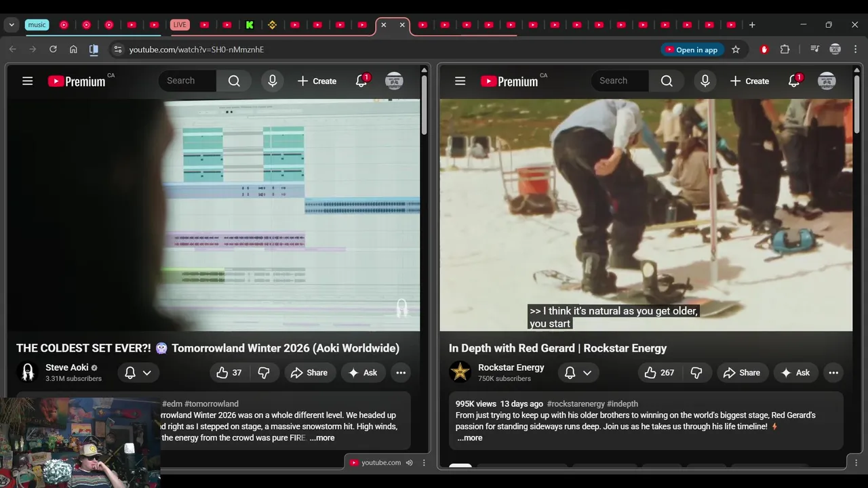The height and width of the screenshot is (488, 868).
Task: Mute the left pane speaker icon
Action: click(x=409, y=463)
